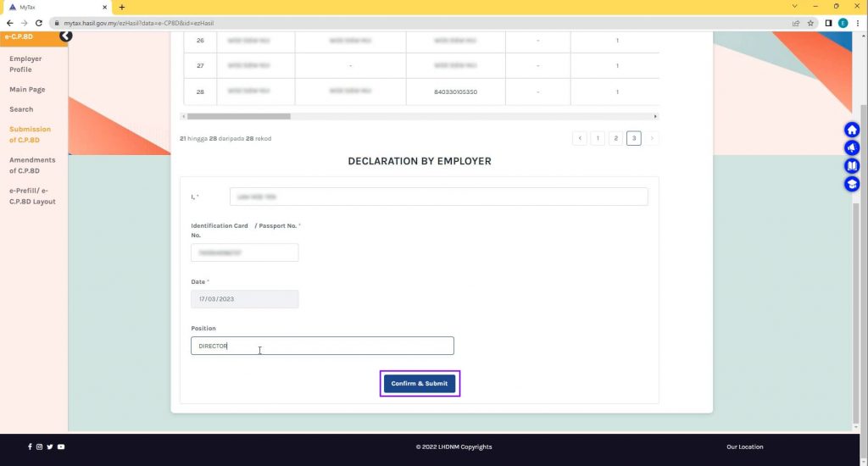Image resolution: width=868 pixels, height=466 pixels.
Task: Click Our Location footer link
Action: [x=744, y=447]
